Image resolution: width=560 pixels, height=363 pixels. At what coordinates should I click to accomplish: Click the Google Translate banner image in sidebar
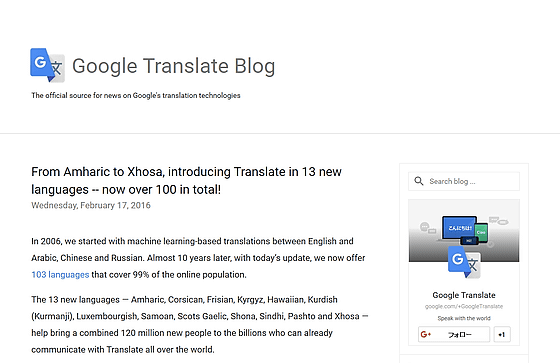[x=464, y=231]
